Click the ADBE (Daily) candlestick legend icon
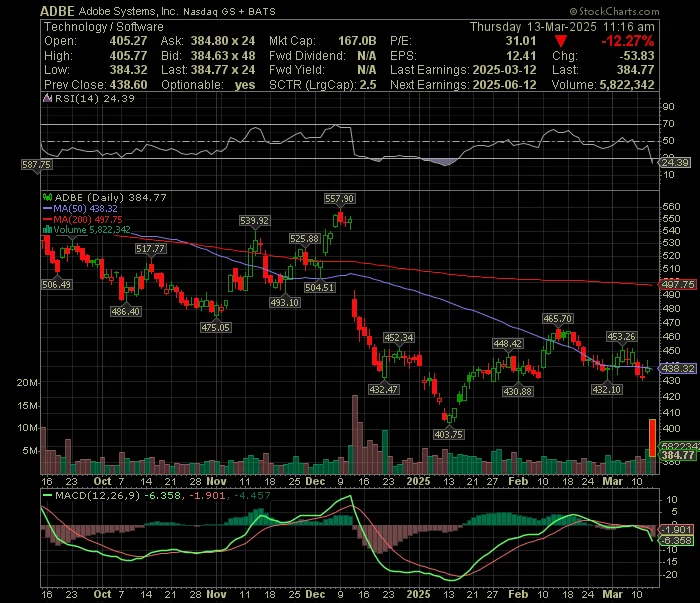The height and width of the screenshot is (603, 700). (x=47, y=197)
